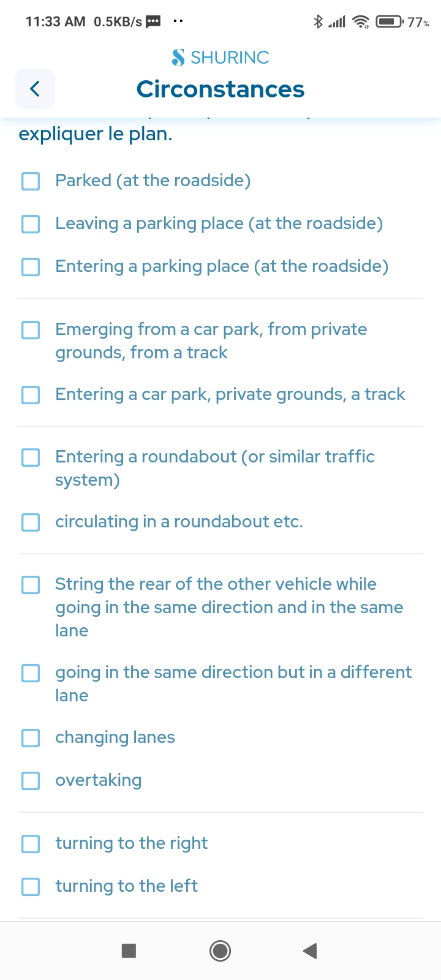
Task: Tap the "Circonstances" page title
Action: (x=221, y=89)
